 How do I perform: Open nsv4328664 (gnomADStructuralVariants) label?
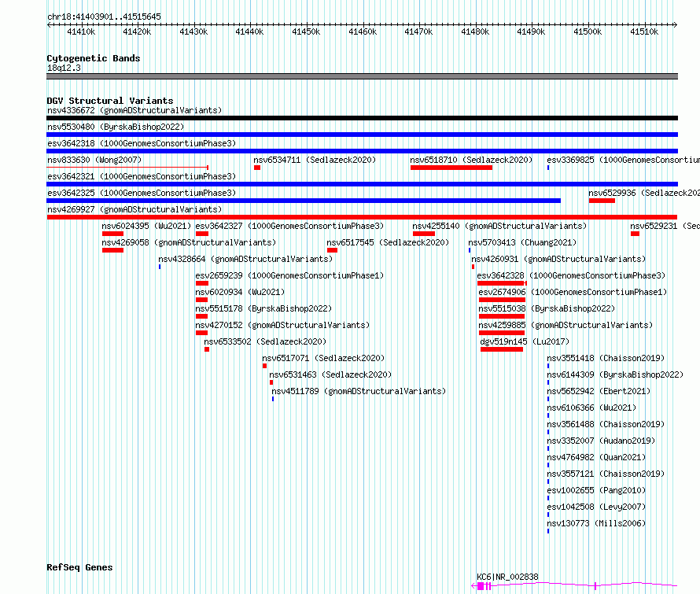[x=245, y=259]
